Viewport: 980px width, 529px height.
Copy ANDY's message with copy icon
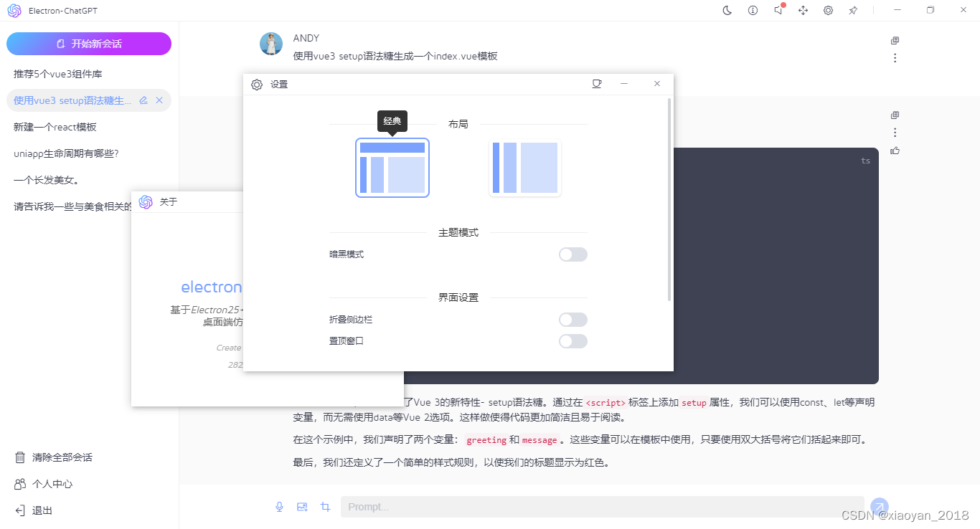tap(895, 41)
